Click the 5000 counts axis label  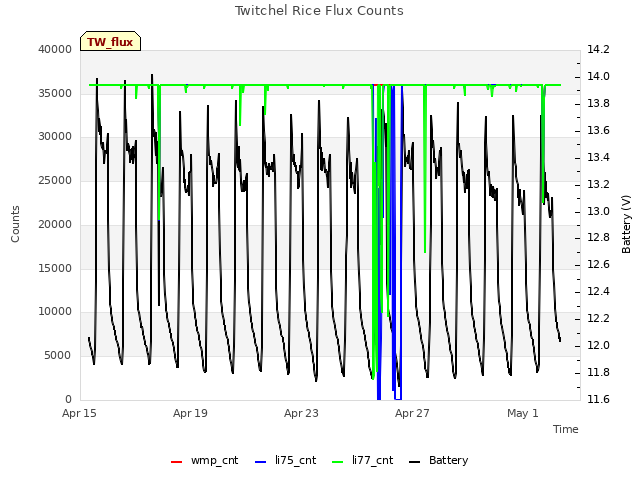[x=58, y=356]
